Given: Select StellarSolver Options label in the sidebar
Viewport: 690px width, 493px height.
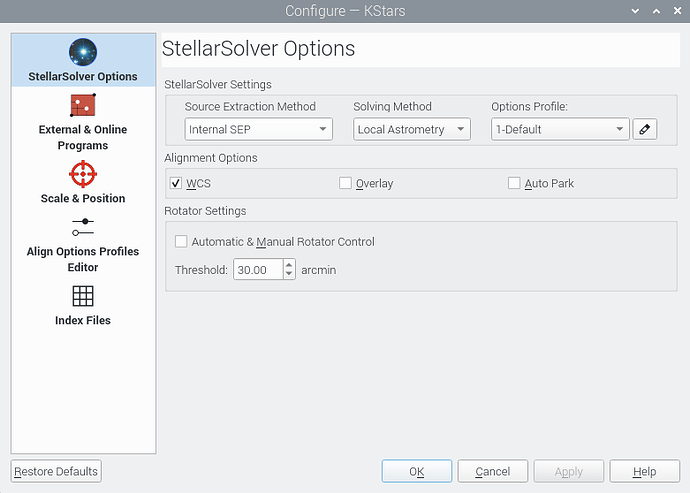Looking at the screenshot, I should pos(83,77).
